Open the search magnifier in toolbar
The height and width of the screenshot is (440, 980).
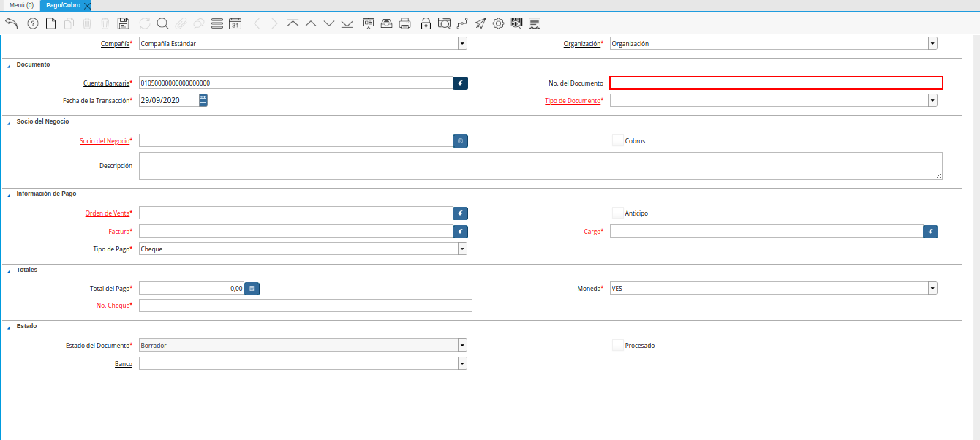point(162,23)
